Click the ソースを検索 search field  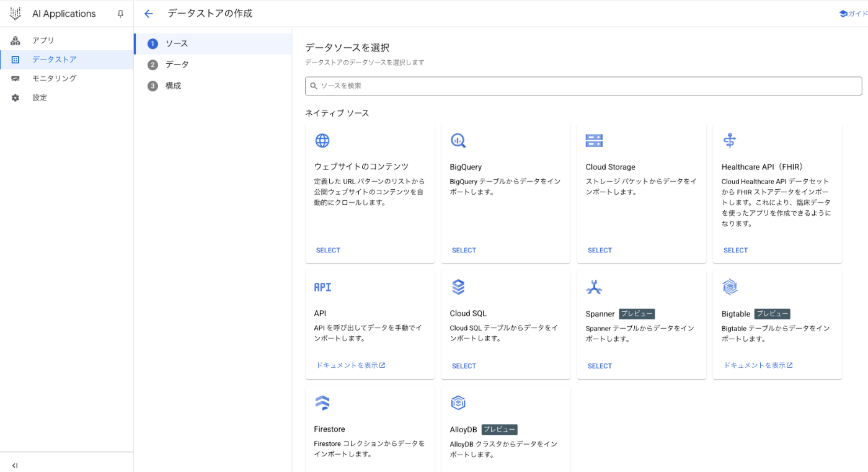583,86
